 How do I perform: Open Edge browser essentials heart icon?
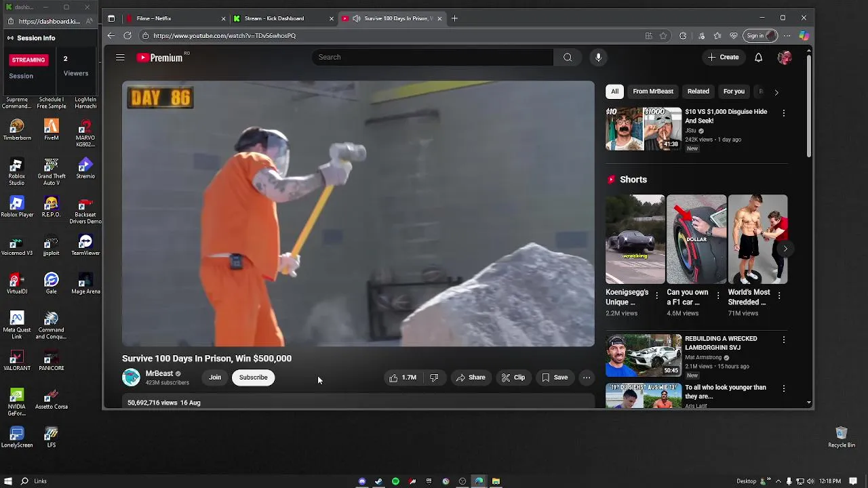click(734, 36)
